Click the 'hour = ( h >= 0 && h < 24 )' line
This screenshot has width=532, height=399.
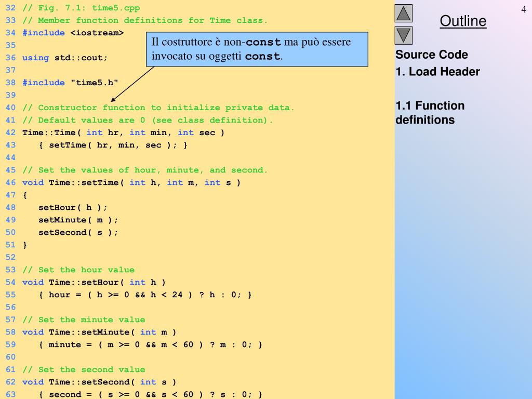point(145,295)
